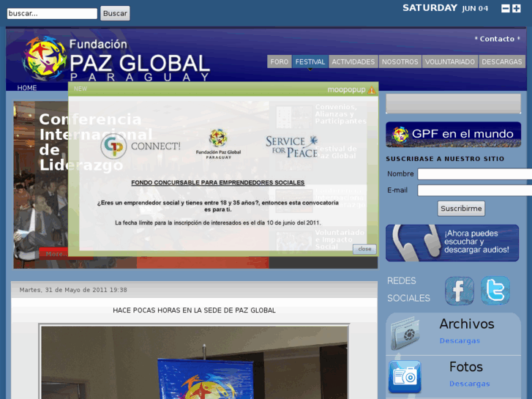Viewport: 532px width, 399px height.
Task: Open the headphones audio download banner
Action: click(x=452, y=243)
